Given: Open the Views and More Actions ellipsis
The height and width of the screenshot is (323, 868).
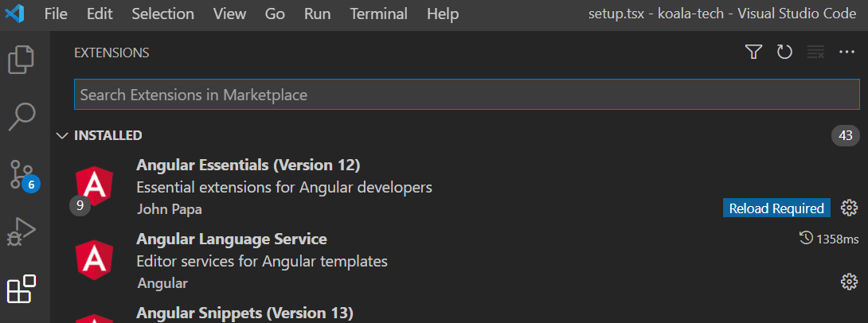Looking at the screenshot, I should (846, 53).
